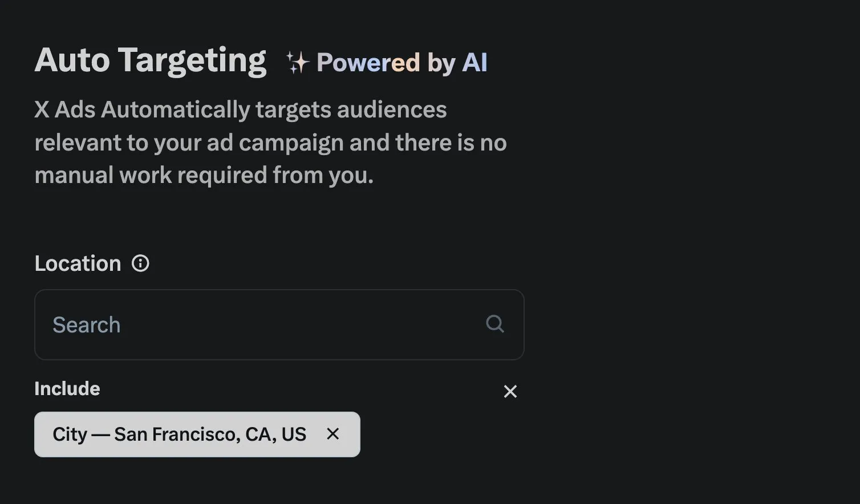This screenshot has height=504, width=860.
Task: Click the Search placeholder text
Action: 87,324
